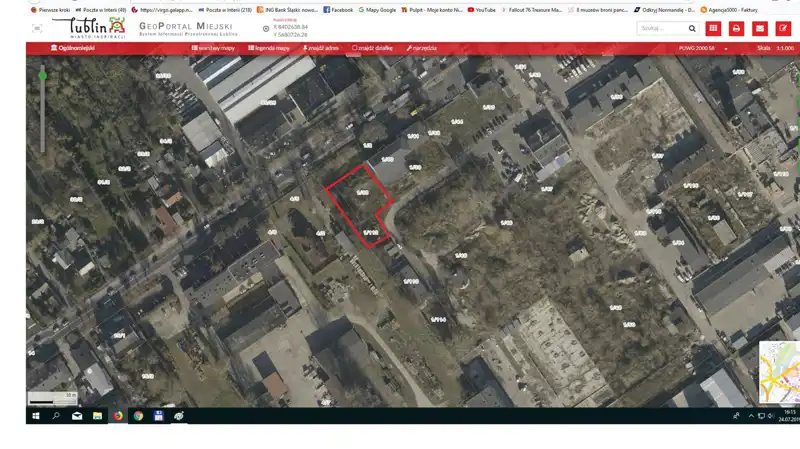Focus the Szukaj search input field
Viewport: 800px width, 449px height.
(662, 29)
